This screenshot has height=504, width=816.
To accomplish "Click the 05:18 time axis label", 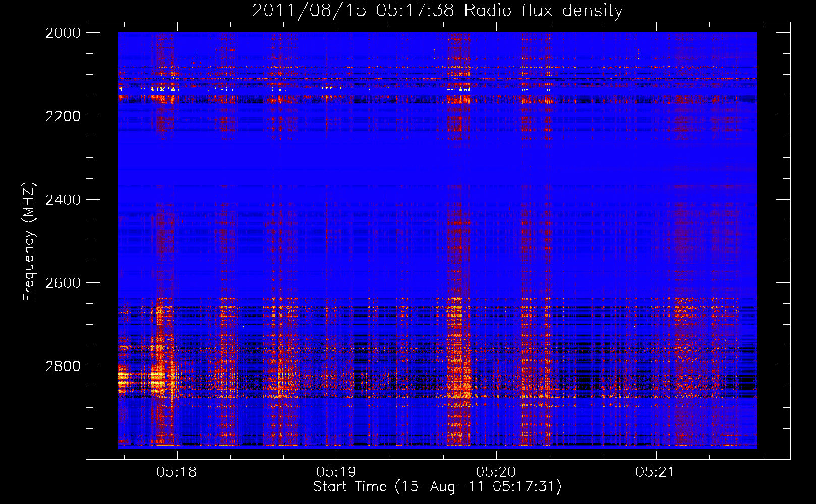I will coord(177,472).
